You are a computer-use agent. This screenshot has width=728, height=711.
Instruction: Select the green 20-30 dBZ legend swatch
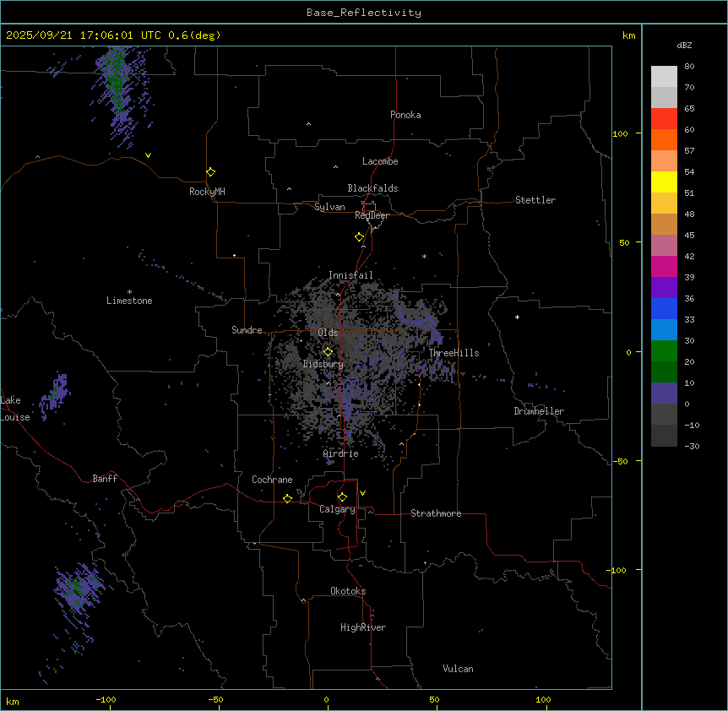coord(664,350)
